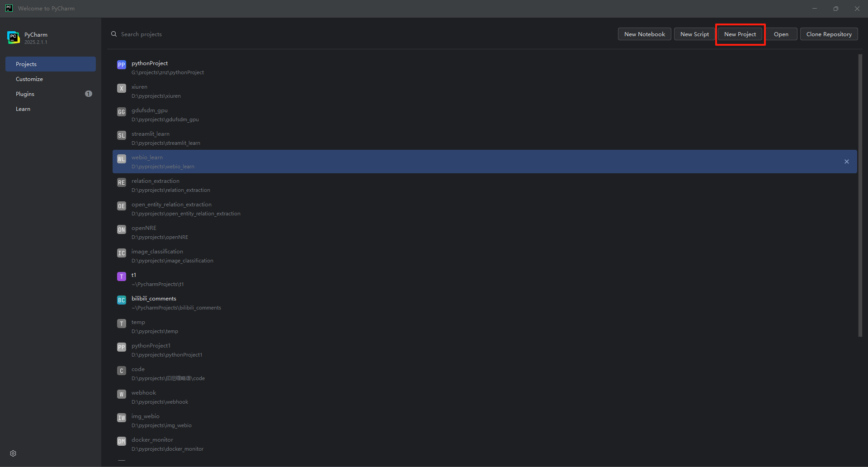
Task: Create a New Notebook
Action: click(645, 34)
